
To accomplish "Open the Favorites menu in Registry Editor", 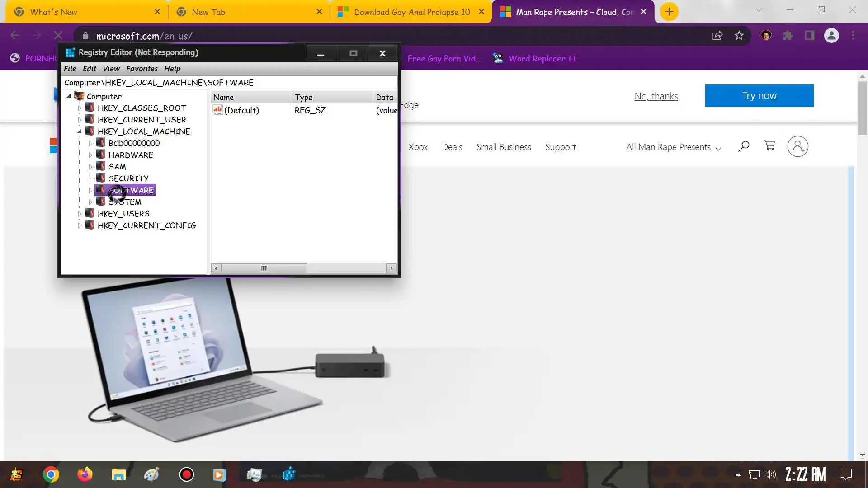I will [142, 69].
